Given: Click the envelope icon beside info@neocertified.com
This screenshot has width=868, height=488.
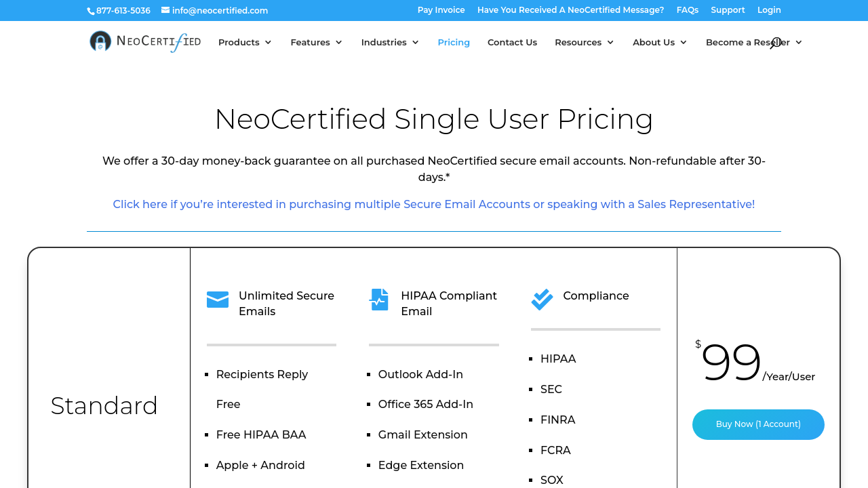Looking at the screenshot, I should point(165,10).
